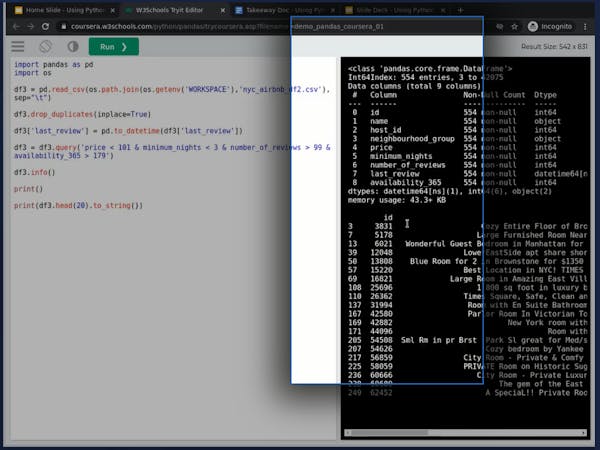
Task: Click 'memory usage: 43.3+ KB' text
Action: coord(397,200)
